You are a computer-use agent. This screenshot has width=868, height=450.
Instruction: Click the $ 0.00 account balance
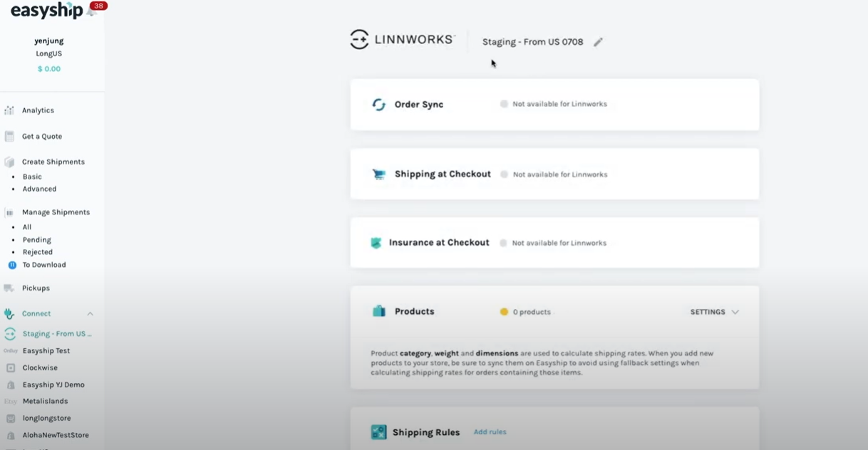click(49, 69)
